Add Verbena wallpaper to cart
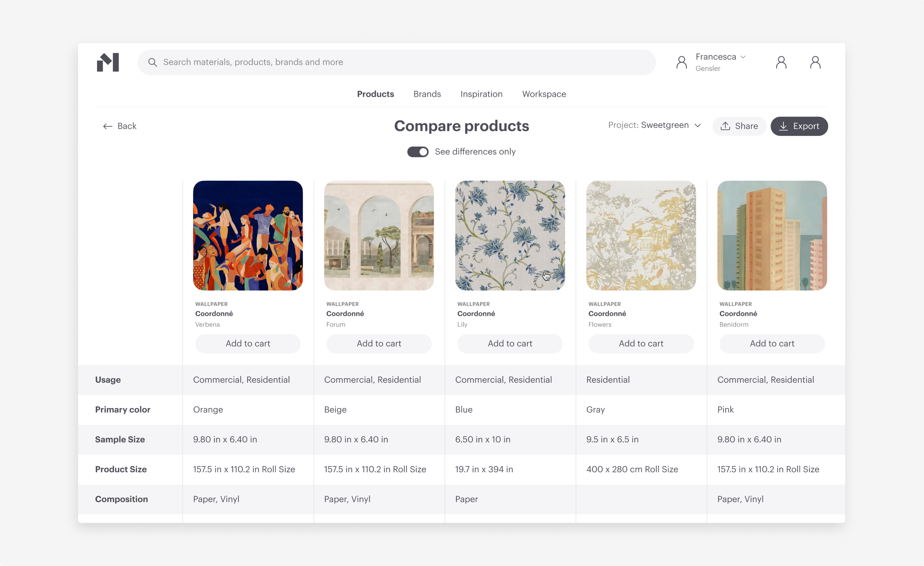 248,343
